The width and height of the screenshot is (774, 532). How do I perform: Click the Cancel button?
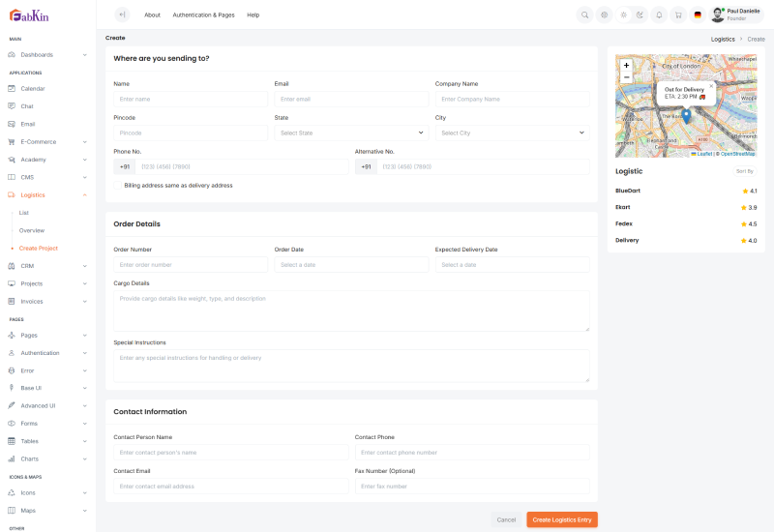coord(506,519)
